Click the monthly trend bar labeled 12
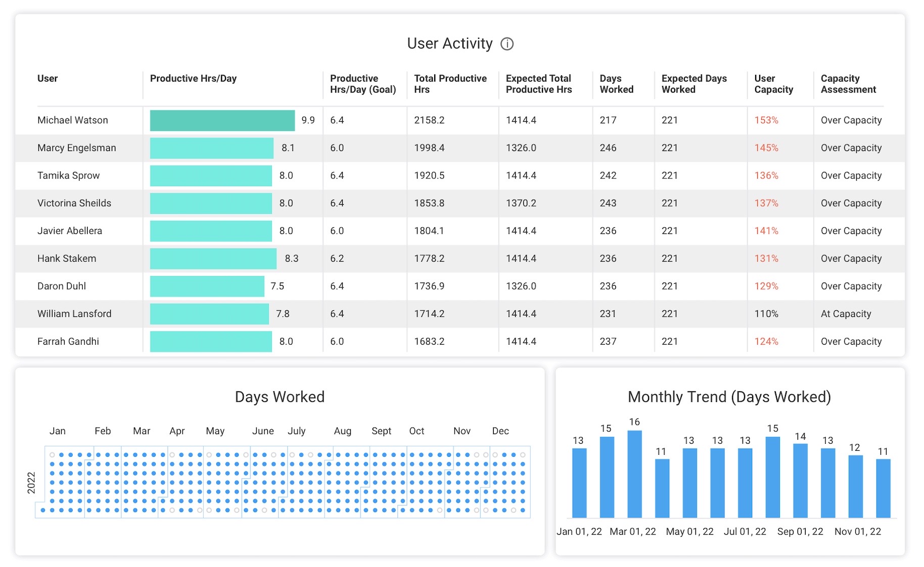The width and height of the screenshot is (924, 567). [x=855, y=486]
